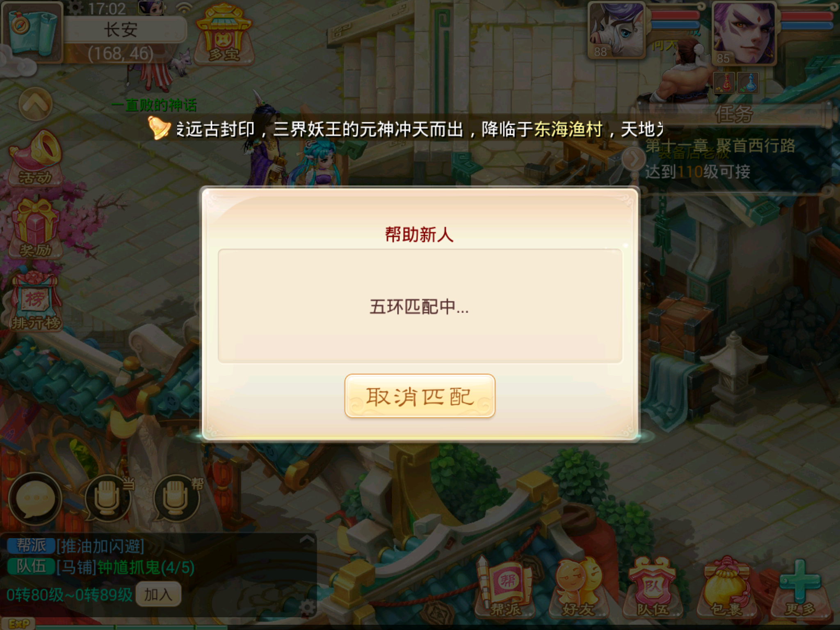Open the 活动 events icon

pyautogui.click(x=35, y=158)
